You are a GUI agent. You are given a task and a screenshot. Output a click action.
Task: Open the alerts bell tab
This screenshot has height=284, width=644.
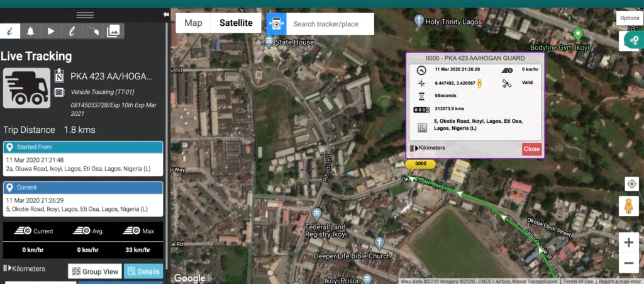(x=31, y=31)
